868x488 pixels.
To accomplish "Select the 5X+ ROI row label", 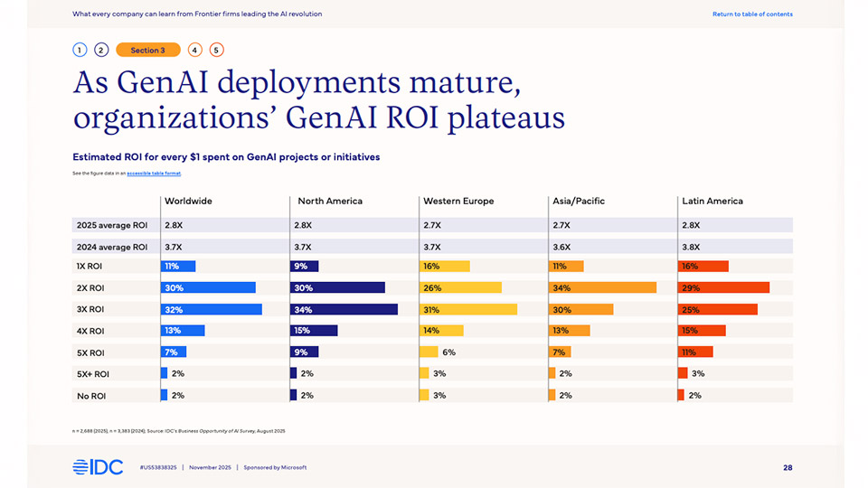I will pos(93,374).
